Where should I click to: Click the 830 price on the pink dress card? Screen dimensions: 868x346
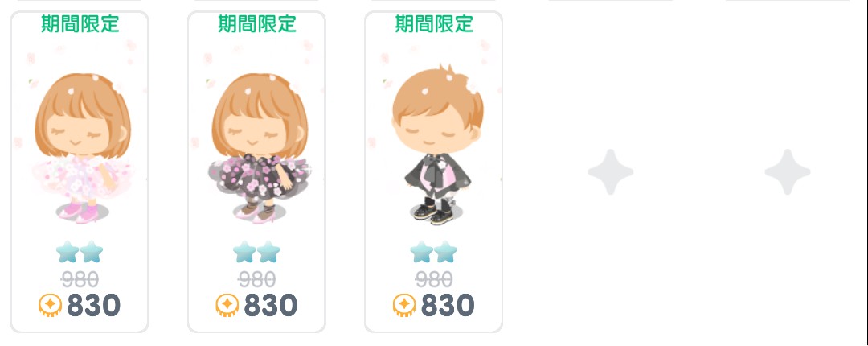pyautogui.click(x=93, y=306)
